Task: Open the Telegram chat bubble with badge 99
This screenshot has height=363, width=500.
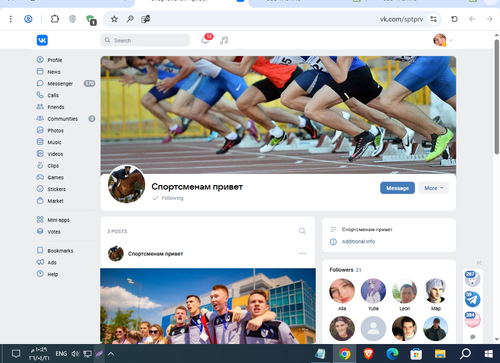Action: [472, 299]
